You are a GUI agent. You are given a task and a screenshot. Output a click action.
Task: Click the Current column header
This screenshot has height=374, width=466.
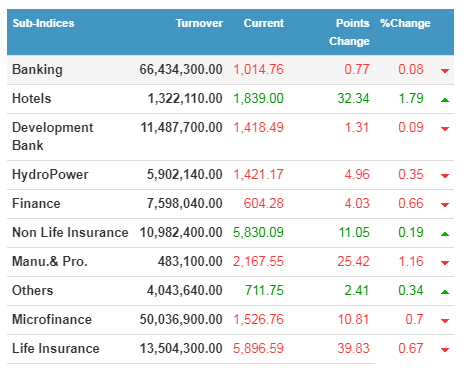[x=264, y=23]
